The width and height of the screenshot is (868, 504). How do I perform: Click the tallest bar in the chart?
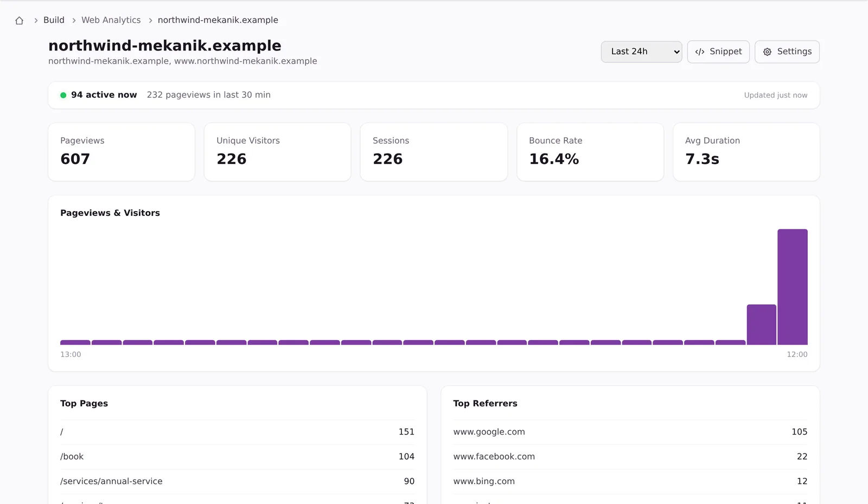(x=792, y=287)
